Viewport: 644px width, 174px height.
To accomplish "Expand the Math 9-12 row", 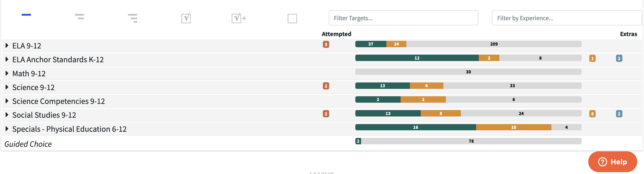I will [x=7, y=73].
